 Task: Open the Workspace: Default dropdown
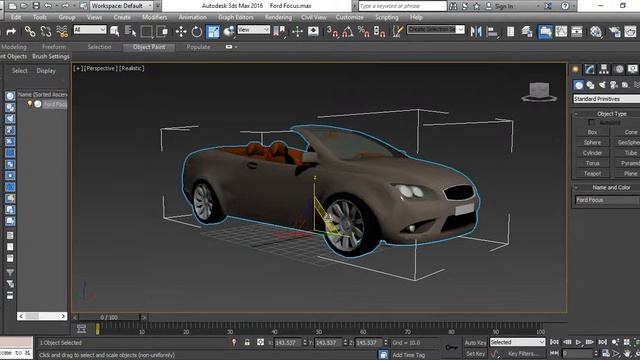coord(121,6)
